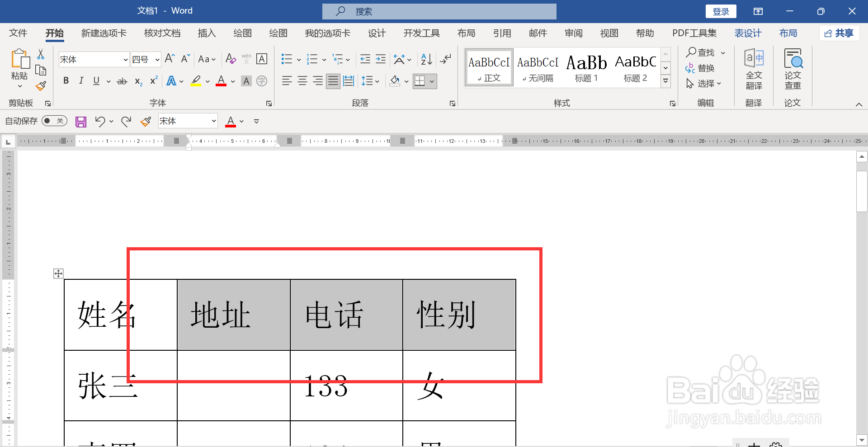This screenshot has width=868, height=447.
Task: Click the 替换 replace button
Action: click(x=700, y=68)
